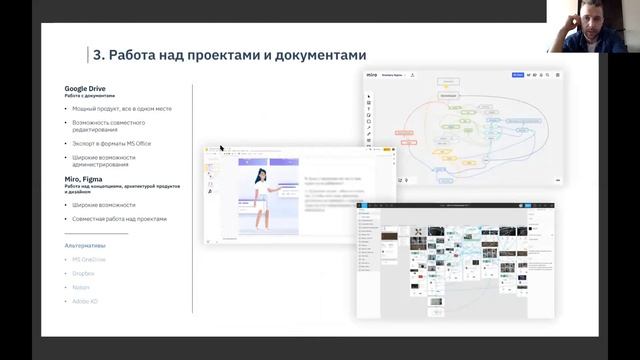Click the Google Docs illustration of the woman
The width and height of the screenshot is (640, 360).
pos(268,197)
